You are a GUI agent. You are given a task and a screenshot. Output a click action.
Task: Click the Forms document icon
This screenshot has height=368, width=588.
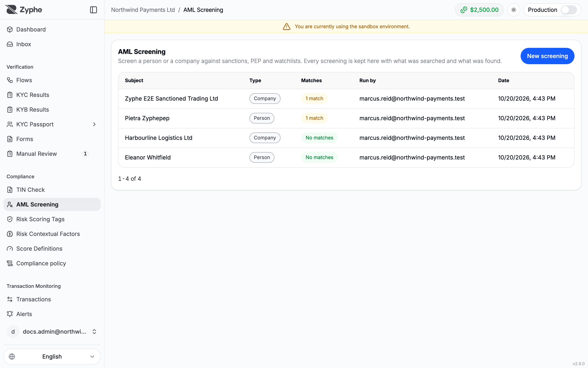[10, 139]
